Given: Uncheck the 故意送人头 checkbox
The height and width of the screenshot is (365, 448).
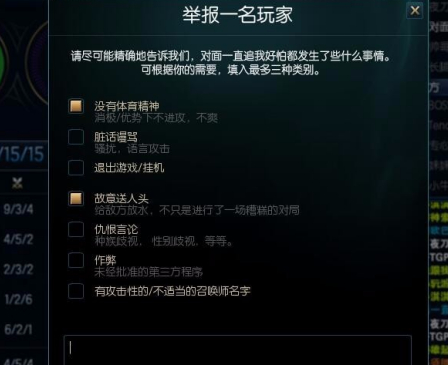Looking at the screenshot, I should click(x=76, y=199).
